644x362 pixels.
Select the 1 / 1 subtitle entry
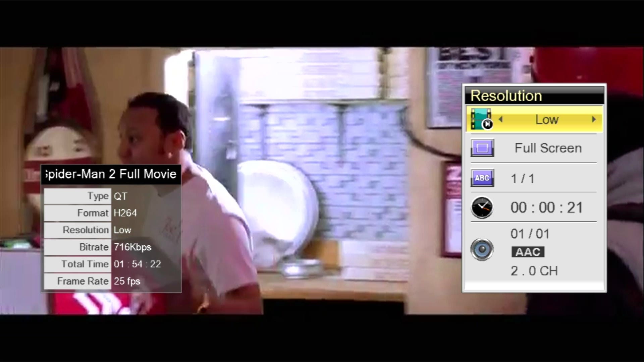click(x=522, y=178)
